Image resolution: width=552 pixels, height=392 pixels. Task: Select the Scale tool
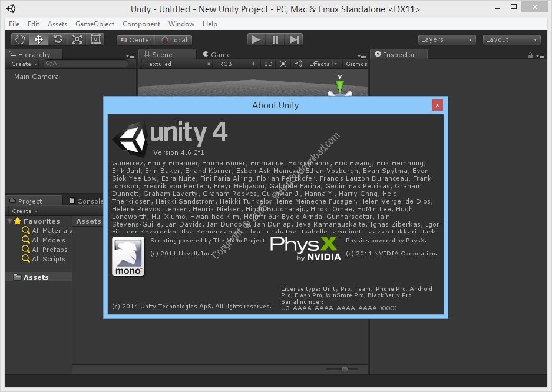[77, 39]
